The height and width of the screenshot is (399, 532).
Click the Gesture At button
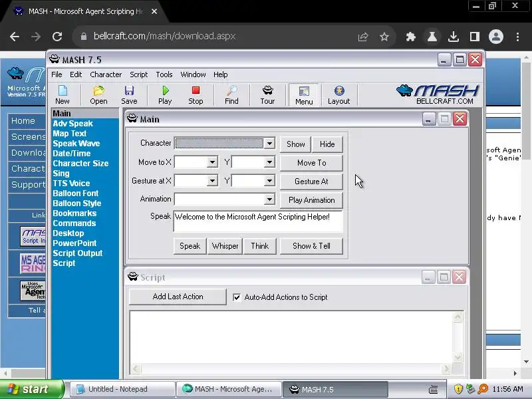pyautogui.click(x=311, y=182)
